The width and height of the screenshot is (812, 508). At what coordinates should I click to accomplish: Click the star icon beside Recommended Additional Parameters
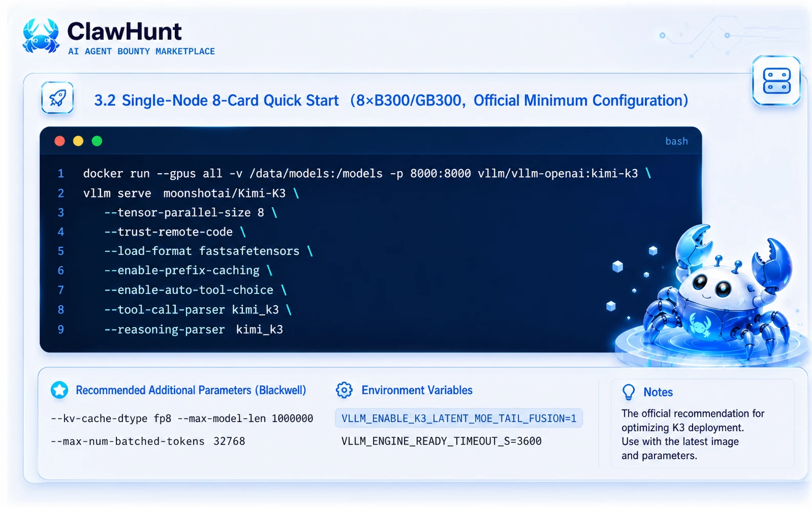click(59, 390)
